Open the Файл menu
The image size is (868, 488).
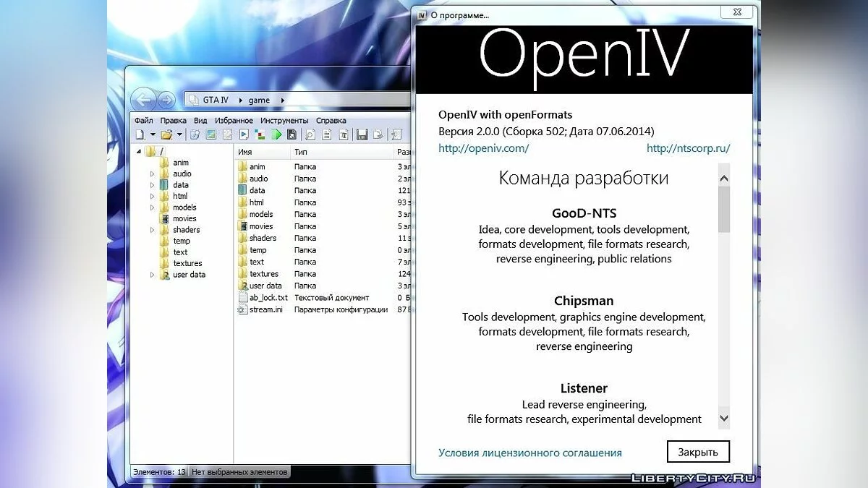[x=143, y=120]
